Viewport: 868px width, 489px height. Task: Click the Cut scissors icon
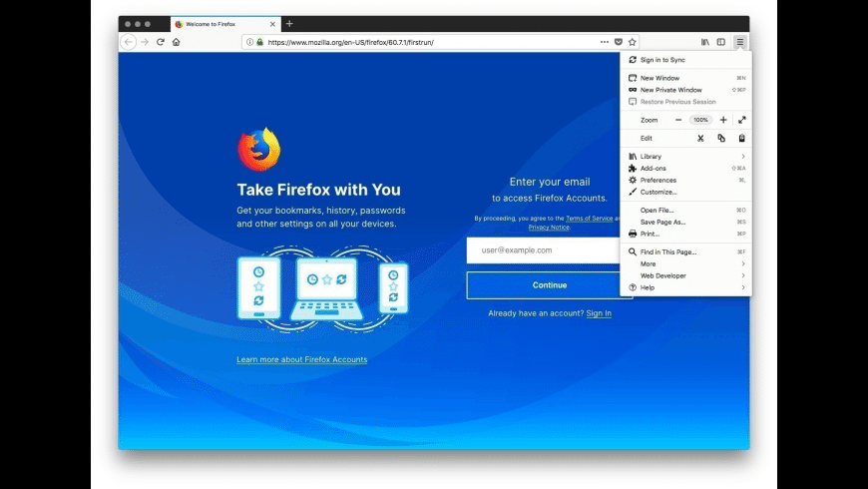[700, 139]
